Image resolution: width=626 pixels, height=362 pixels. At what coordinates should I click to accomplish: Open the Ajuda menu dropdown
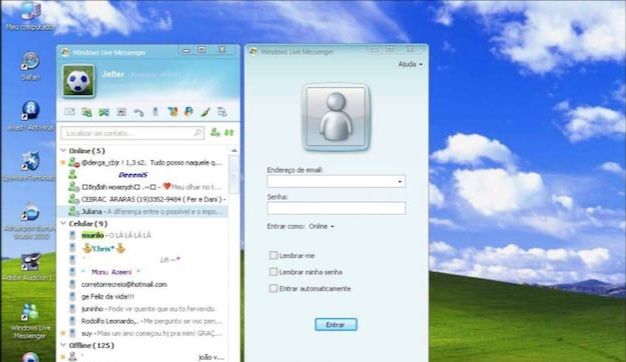(410, 64)
